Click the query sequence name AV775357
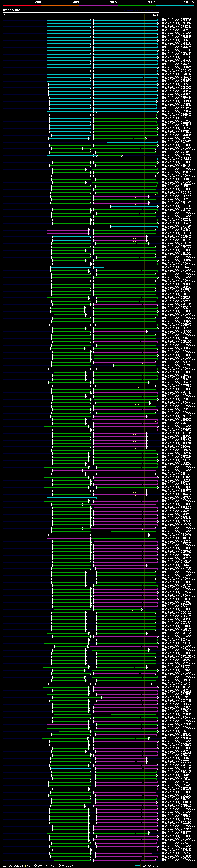 (x=11, y=10)
